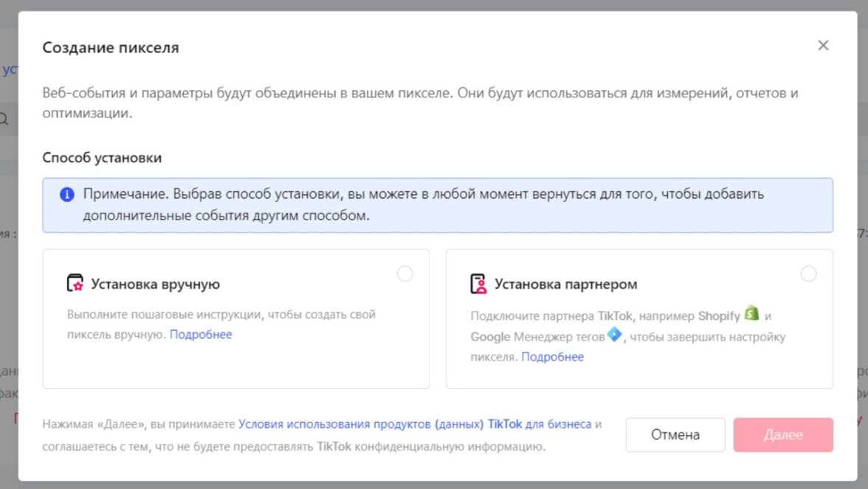Click the «Google Менеджер тегов» text
868x489 pixels.
537,337
